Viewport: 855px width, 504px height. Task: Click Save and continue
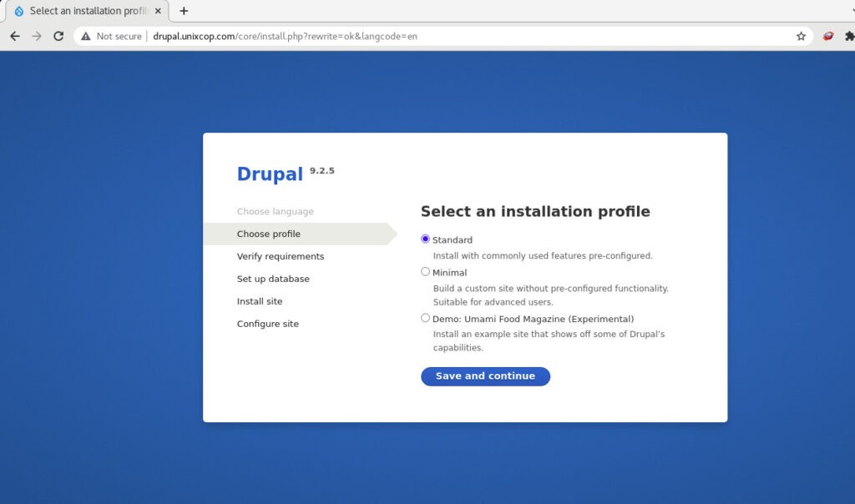pos(485,376)
